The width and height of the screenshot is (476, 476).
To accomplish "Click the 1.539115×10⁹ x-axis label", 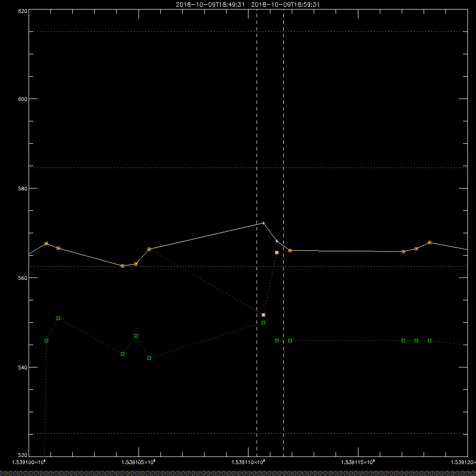I will tap(358, 462).
